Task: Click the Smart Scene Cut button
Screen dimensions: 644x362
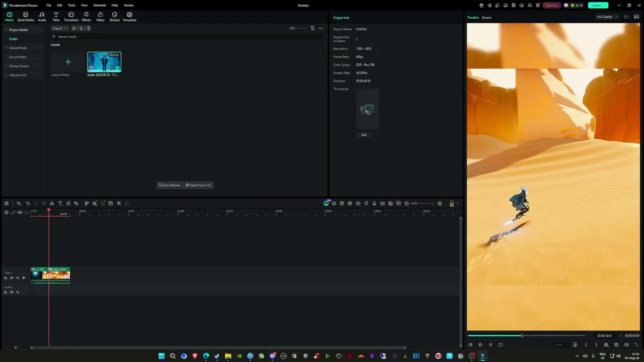Action: (x=198, y=185)
